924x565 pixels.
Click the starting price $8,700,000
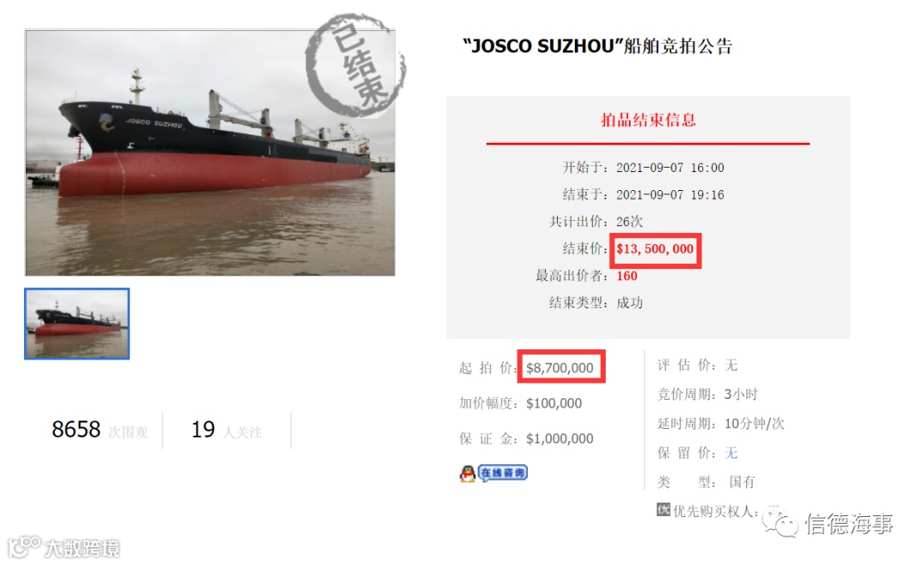pos(560,368)
